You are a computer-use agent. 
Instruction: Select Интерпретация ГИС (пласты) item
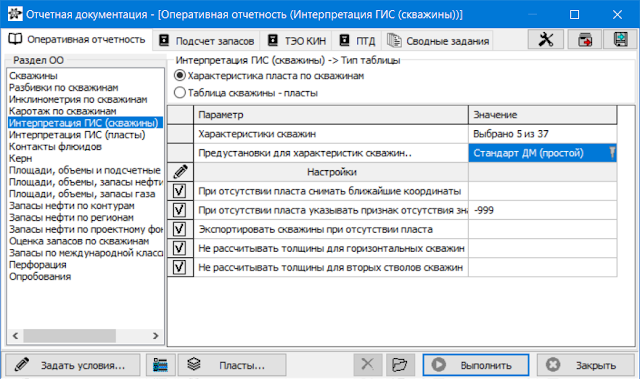click(77, 135)
